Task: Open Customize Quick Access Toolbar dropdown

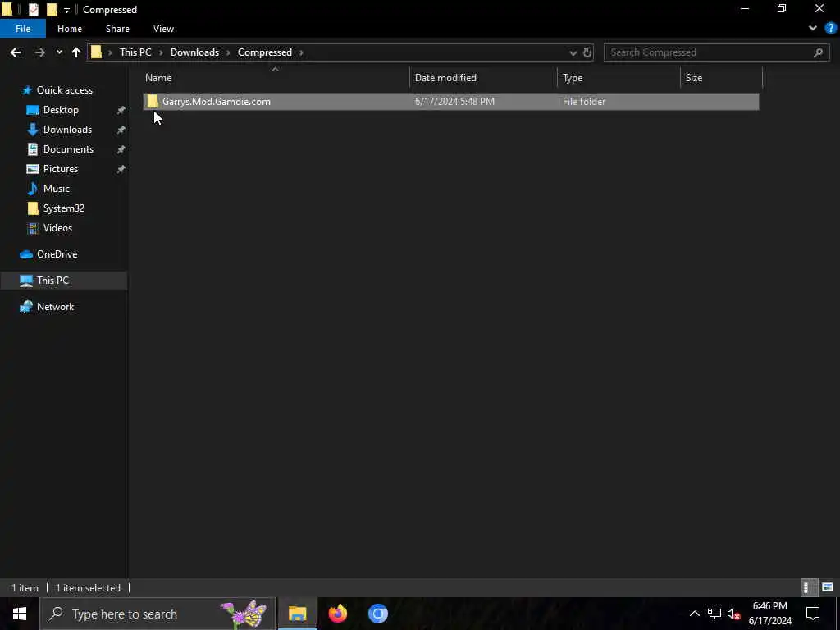Action: click(x=66, y=10)
